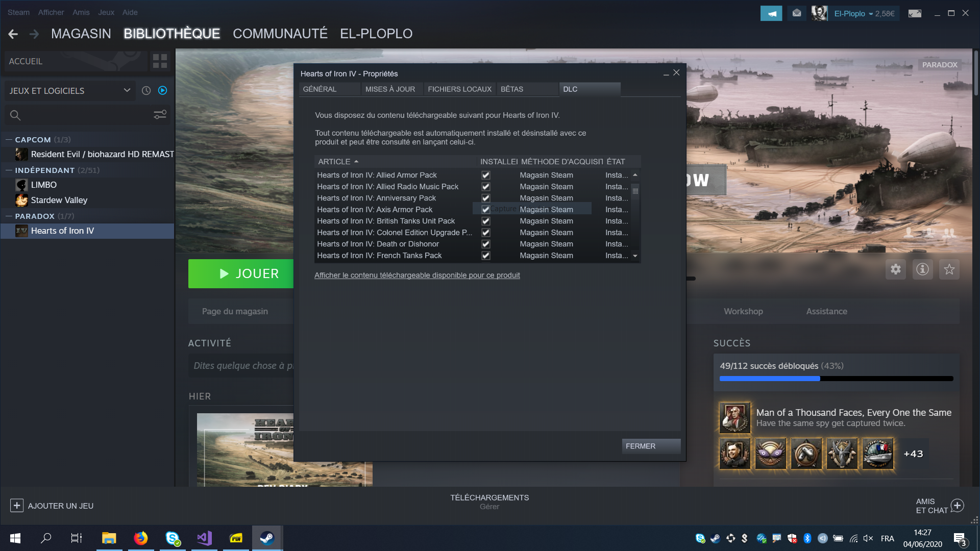Click the game info icon

coord(922,269)
